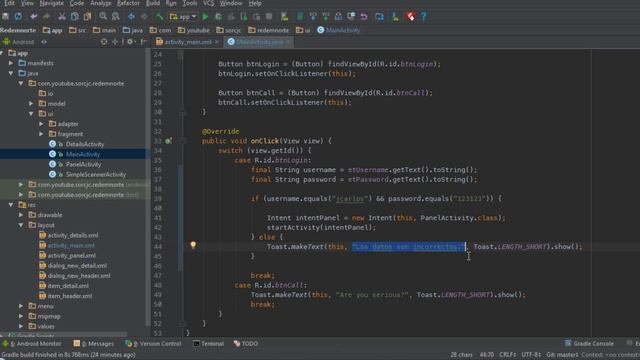Click the CRLF line separator status entry
640x360 pixels.
click(507, 355)
